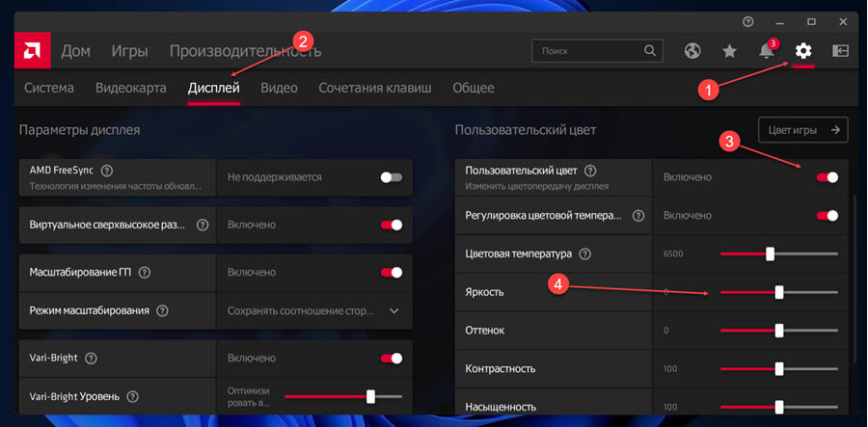Open the settings gear icon

(803, 51)
